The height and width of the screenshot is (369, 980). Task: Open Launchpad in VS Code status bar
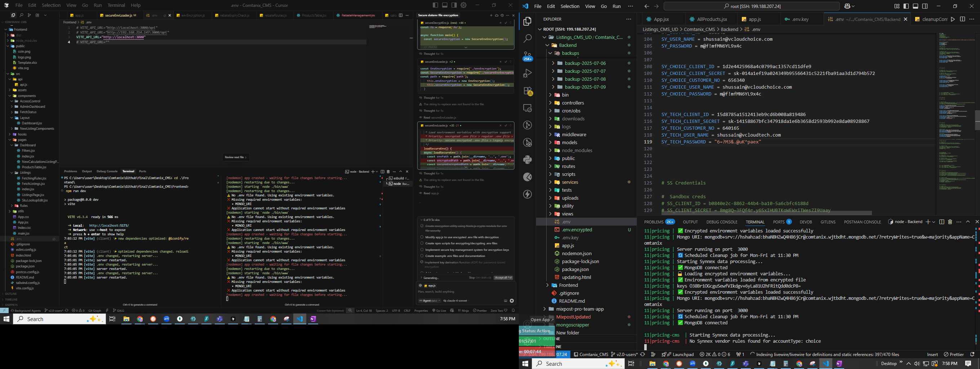(678, 354)
